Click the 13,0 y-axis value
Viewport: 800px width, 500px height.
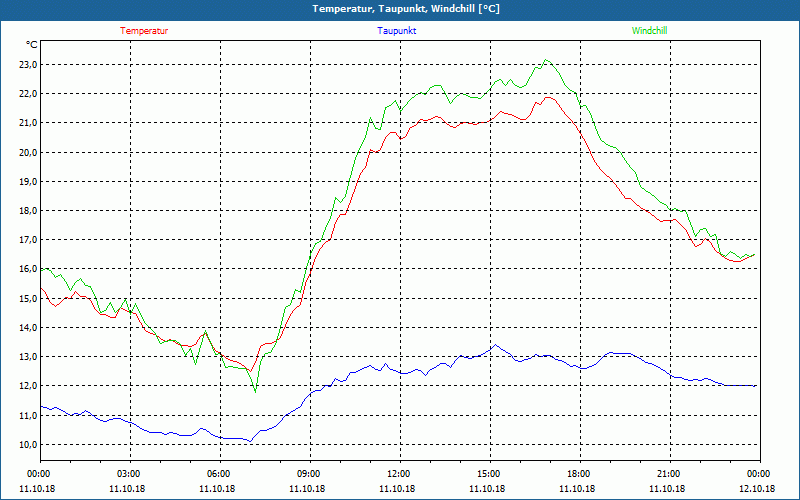tap(29, 357)
